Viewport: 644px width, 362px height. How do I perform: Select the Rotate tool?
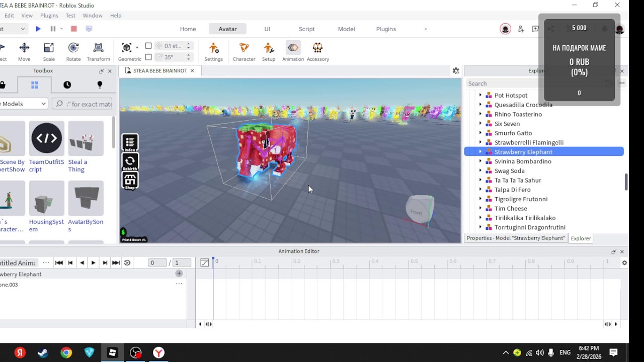tap(73, 52)
